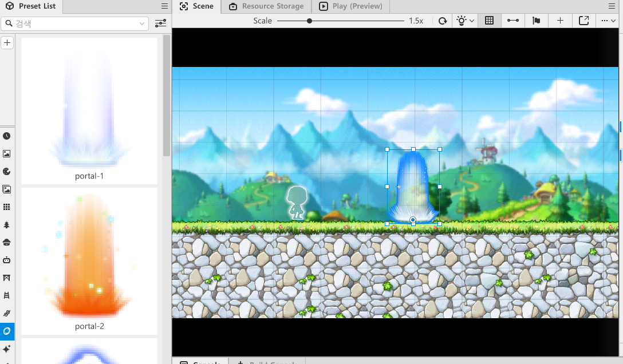Select the ladder preset category

7,296
